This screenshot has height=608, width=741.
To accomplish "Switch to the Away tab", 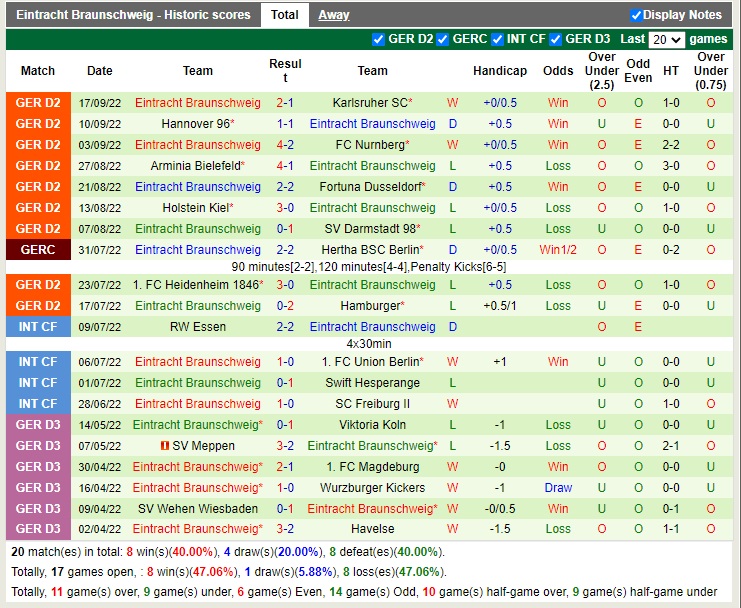I will point(334,15).
